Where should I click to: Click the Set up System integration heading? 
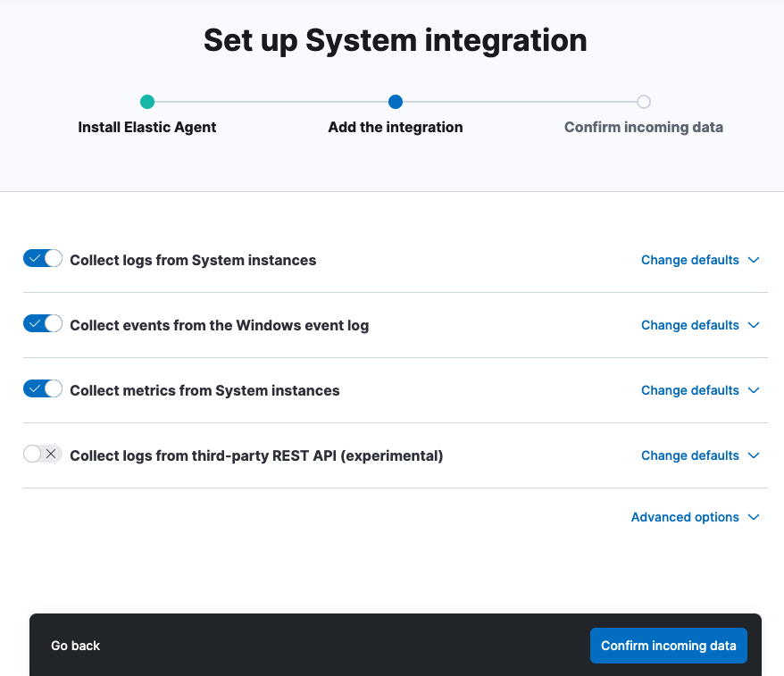(x=395, y=40)
